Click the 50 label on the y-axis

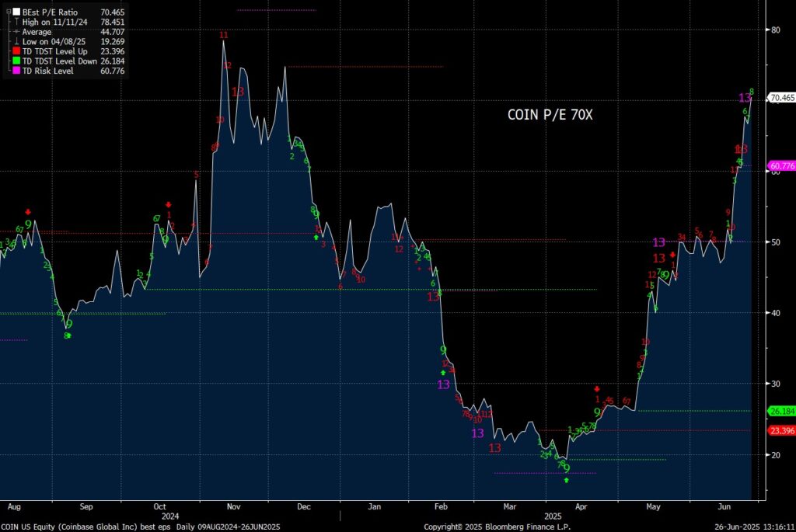[775, 242]
